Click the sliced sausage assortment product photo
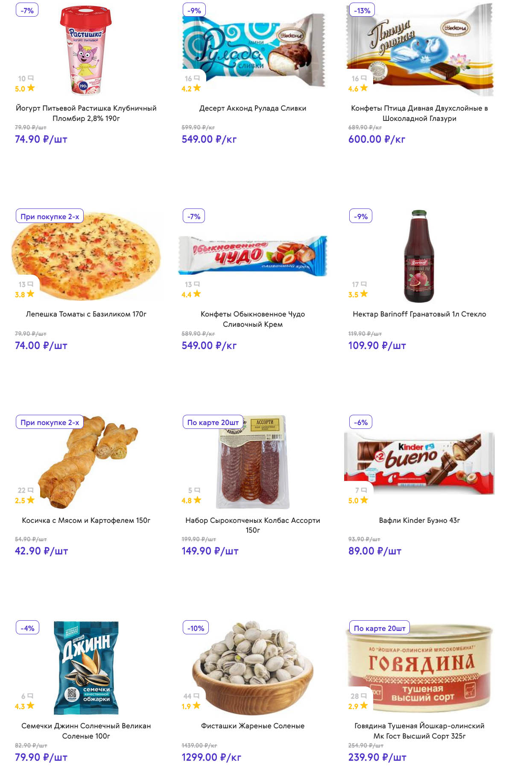The height and width of the screenshot is (774, 532). (x=253, y=466)
